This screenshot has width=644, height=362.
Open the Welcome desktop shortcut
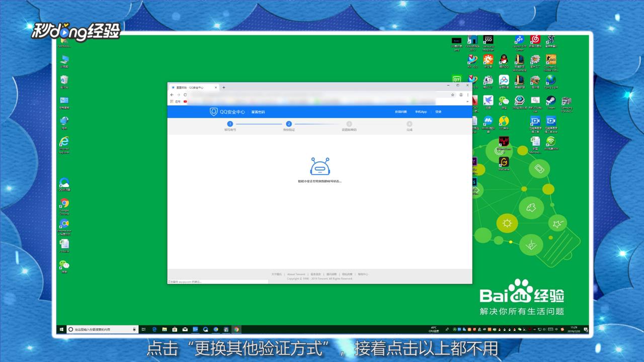tap(504, 163)
